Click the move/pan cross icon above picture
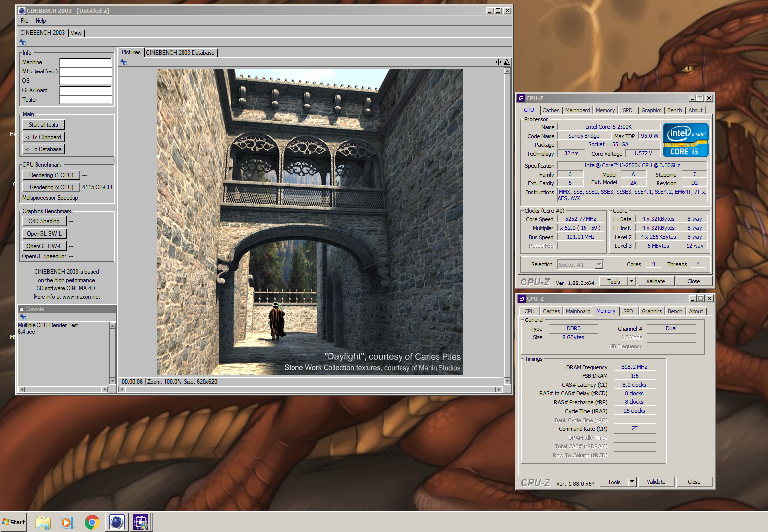This screenshot has height=532, width=768. pos(498,62)
